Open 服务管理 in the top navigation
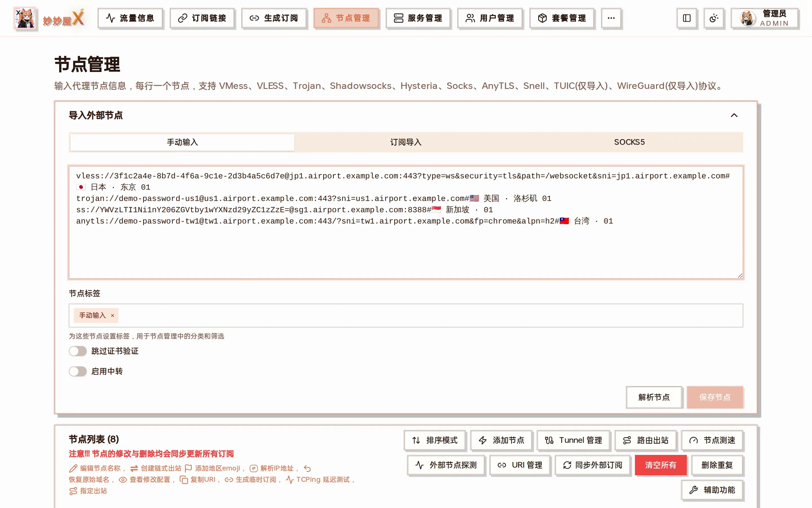The image size is (812, 508). pos(418,18)
